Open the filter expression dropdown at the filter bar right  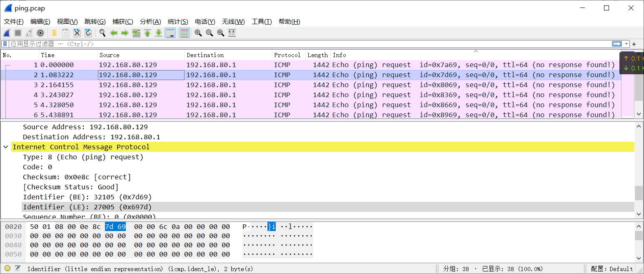[x=626, y=44]
